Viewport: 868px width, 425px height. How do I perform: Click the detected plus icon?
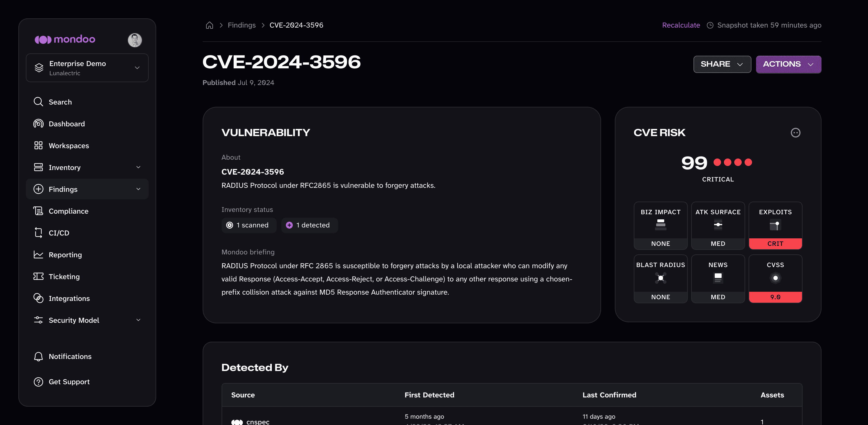click(x=289, y=225)
